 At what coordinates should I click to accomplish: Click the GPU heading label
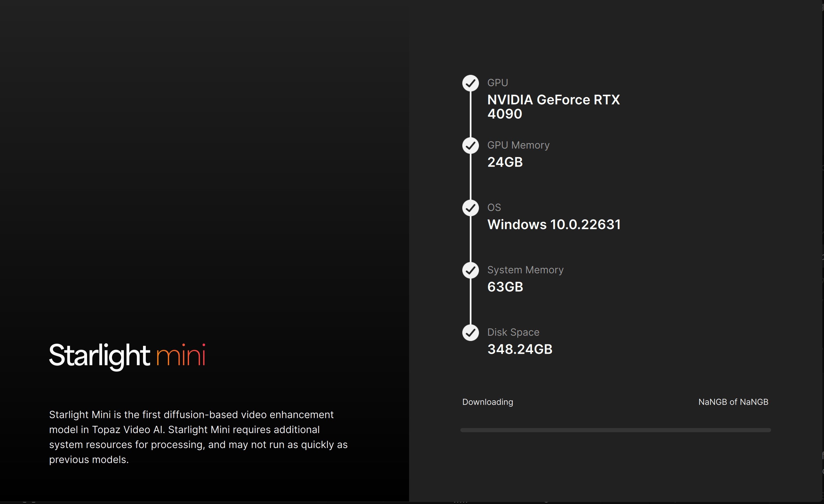point(497,83)
